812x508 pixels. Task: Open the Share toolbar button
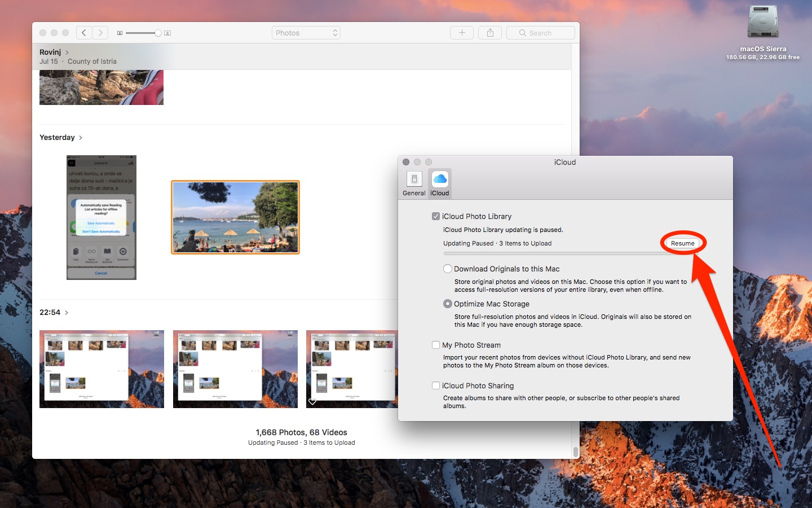490,33
